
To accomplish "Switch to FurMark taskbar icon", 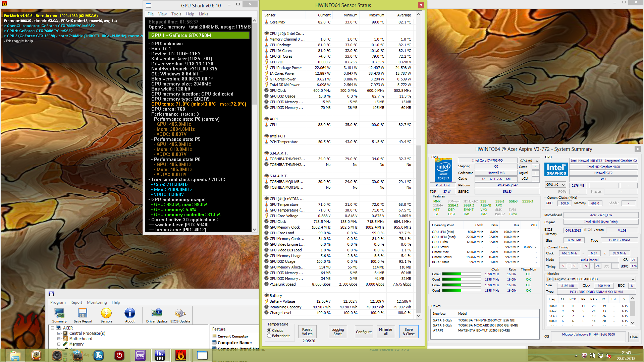I will pyautogui.click(x=181, y=355).
